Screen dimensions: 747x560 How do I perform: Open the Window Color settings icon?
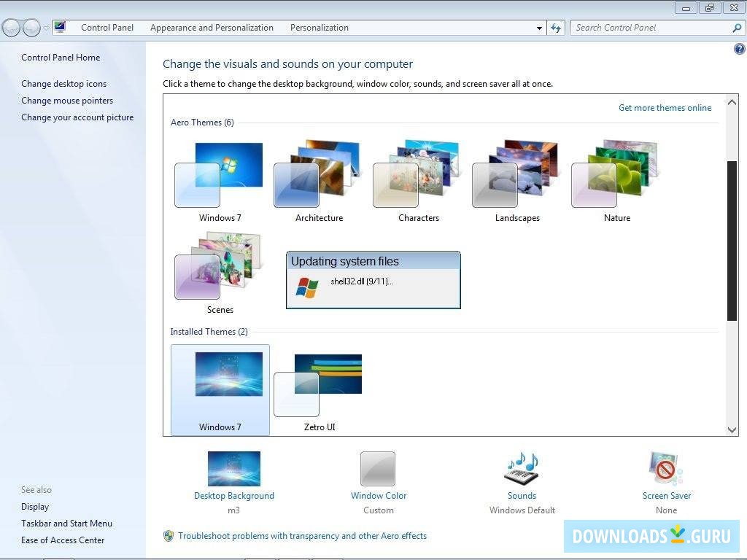378,469
